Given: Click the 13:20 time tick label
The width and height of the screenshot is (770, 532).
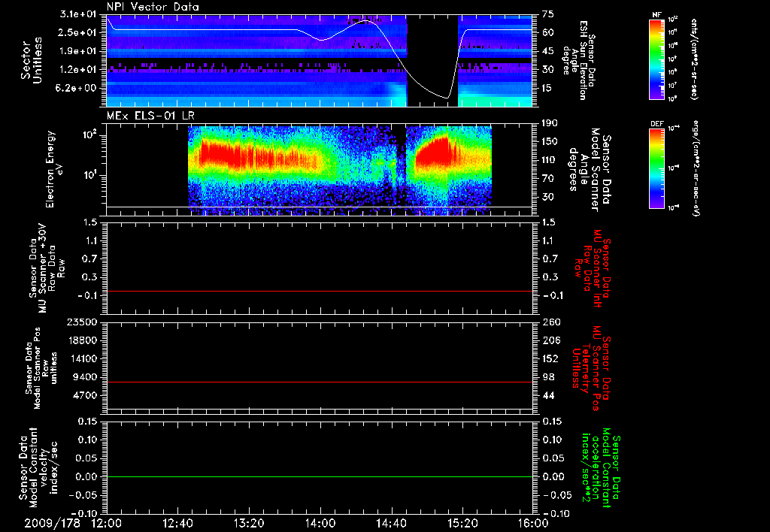Looking at the screenshot, I should [x=249, y=524].
